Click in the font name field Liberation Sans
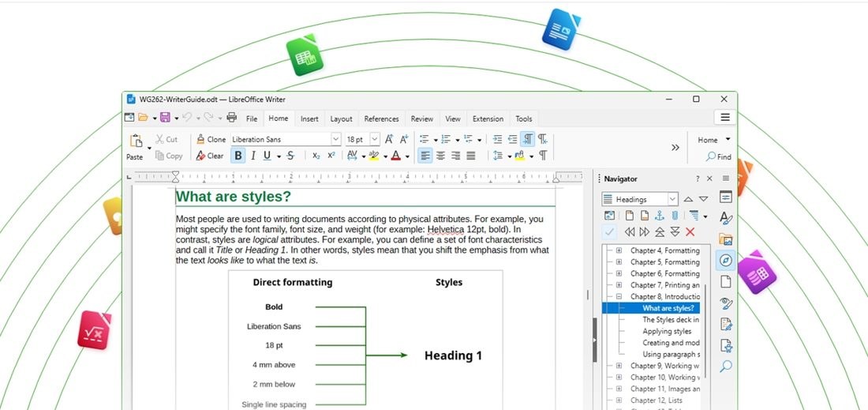The height and width of the screenshot is (410, 868). 280,140
